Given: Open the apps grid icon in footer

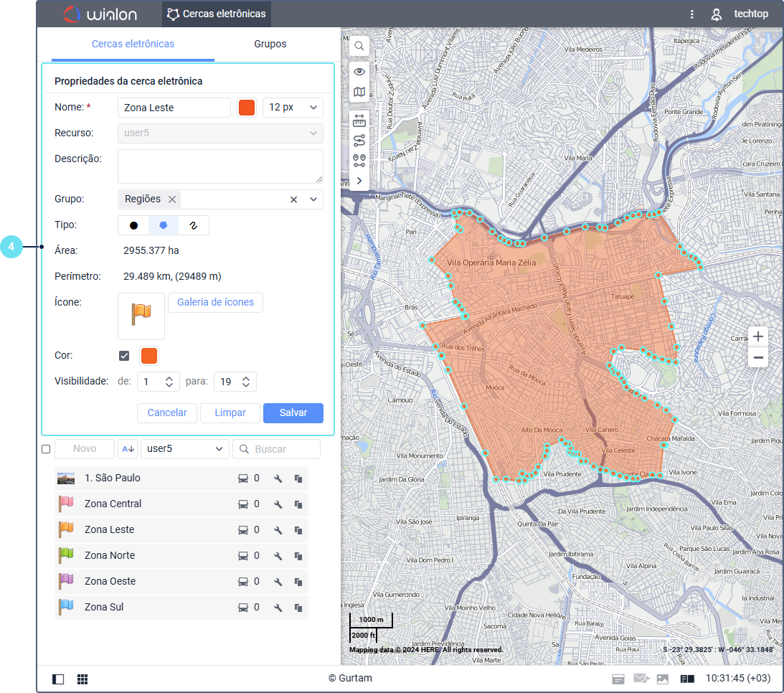Looking at the screenshot, I should [x=82, y=679].
